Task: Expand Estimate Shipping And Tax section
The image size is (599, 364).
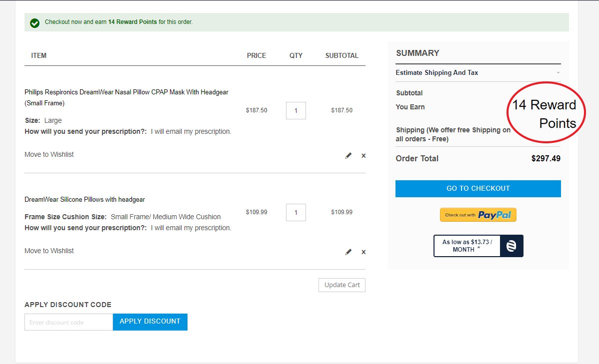Action: pyautogui.click(x=478, y=72)
